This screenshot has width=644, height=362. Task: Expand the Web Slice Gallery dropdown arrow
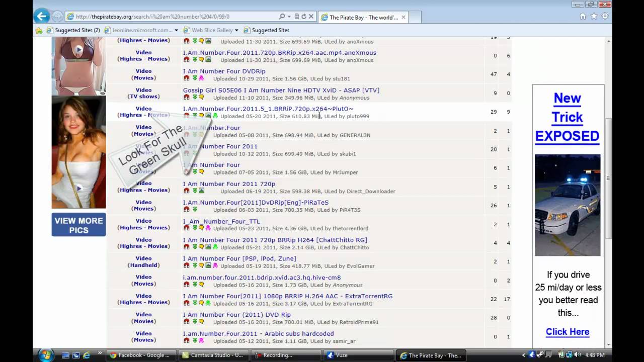(x=236, y=30)
